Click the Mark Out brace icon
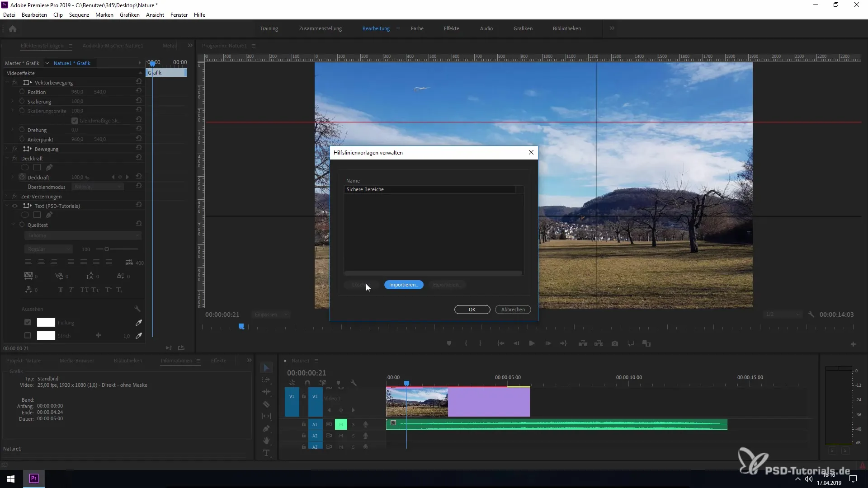868x488 pixels. [x=480, y=343]
